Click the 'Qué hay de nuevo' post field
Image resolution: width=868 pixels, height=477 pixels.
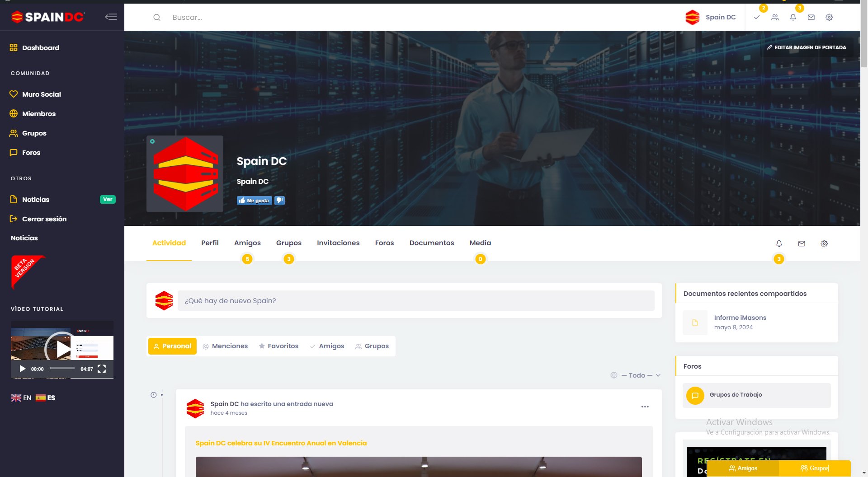click(415, 301)
